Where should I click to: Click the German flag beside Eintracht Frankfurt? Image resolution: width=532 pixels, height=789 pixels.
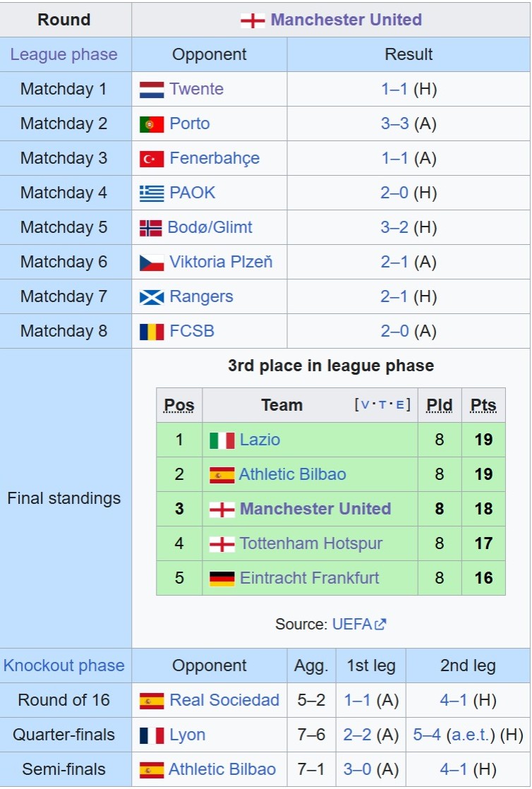coord(222,579)
